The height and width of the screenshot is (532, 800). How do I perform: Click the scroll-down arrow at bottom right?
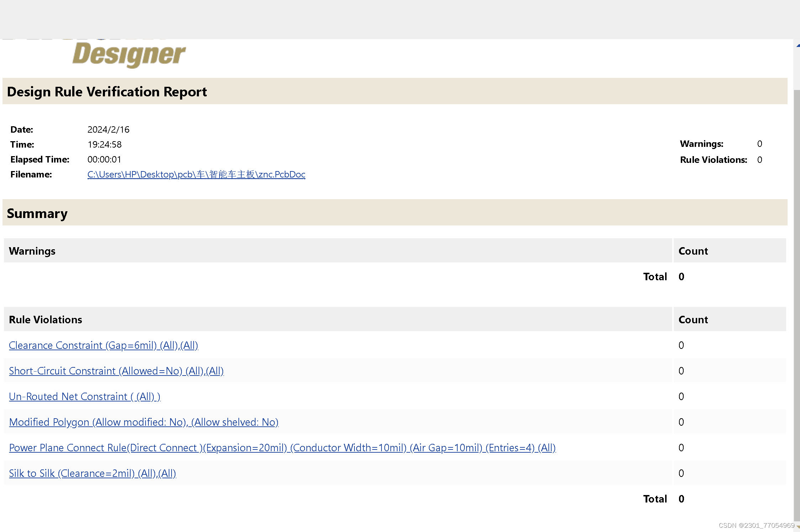[x=798, y=527]
